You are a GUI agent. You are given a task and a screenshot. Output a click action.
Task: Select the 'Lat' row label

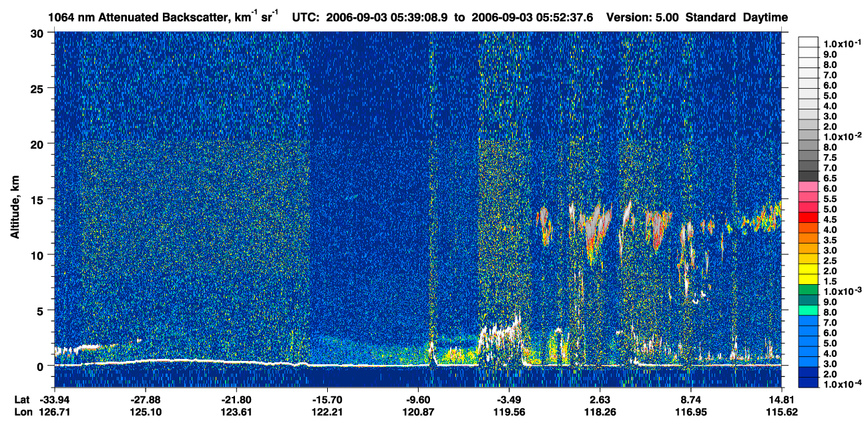(x=21, y=400)
